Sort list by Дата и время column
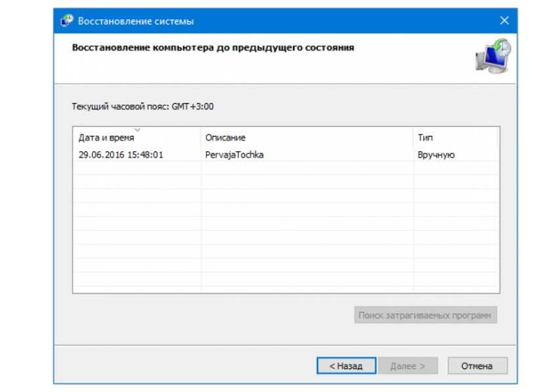Viewport: 548px width, 392px height. tap(106, 138)
